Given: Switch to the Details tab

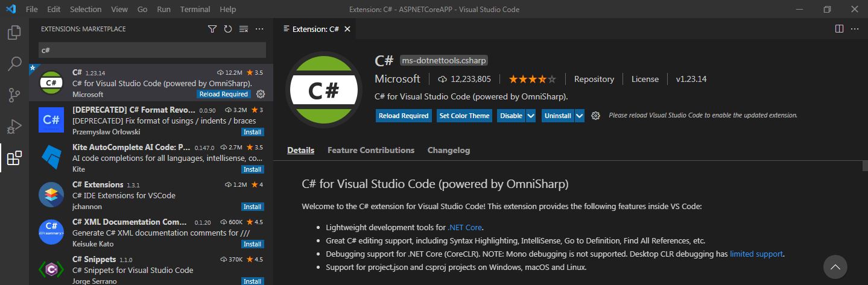Looking at the screenshot, I should point(300,150).
